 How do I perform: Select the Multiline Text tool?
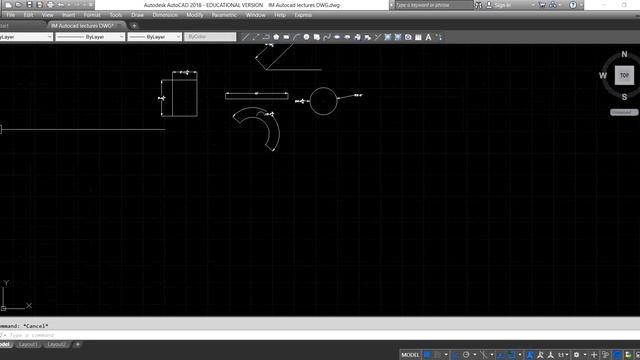tap(429, 37)
